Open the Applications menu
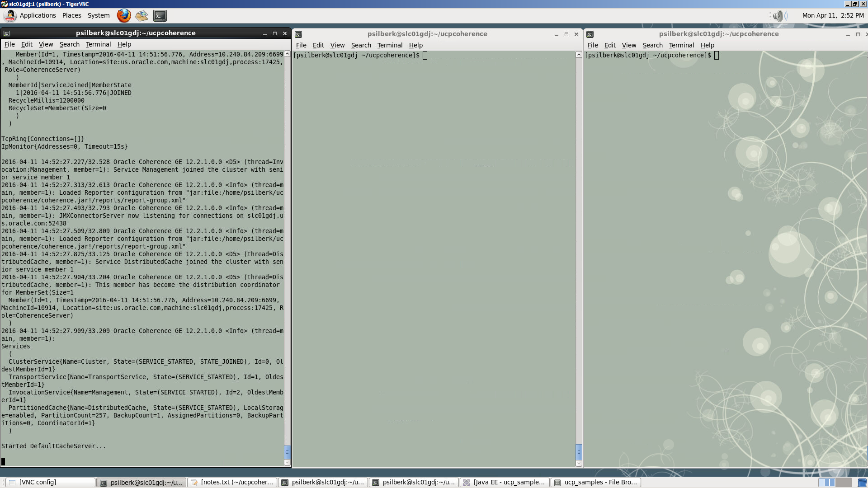868x488 pixels. (38, 15)
